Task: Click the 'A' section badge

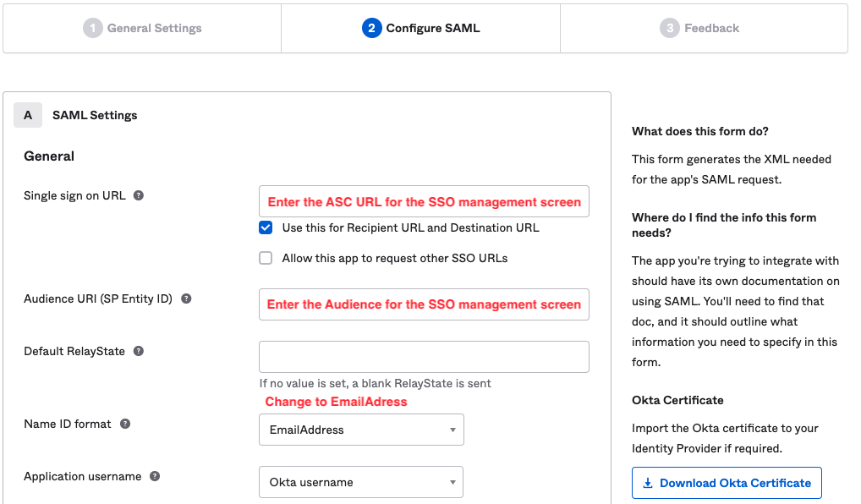Action: pyautogui.click(x=28, y=115)
